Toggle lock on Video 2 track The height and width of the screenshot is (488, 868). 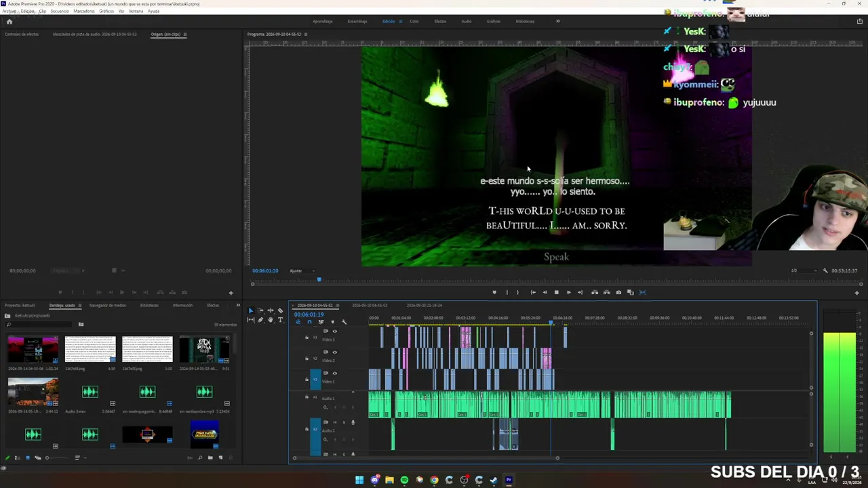coord(307,359)
